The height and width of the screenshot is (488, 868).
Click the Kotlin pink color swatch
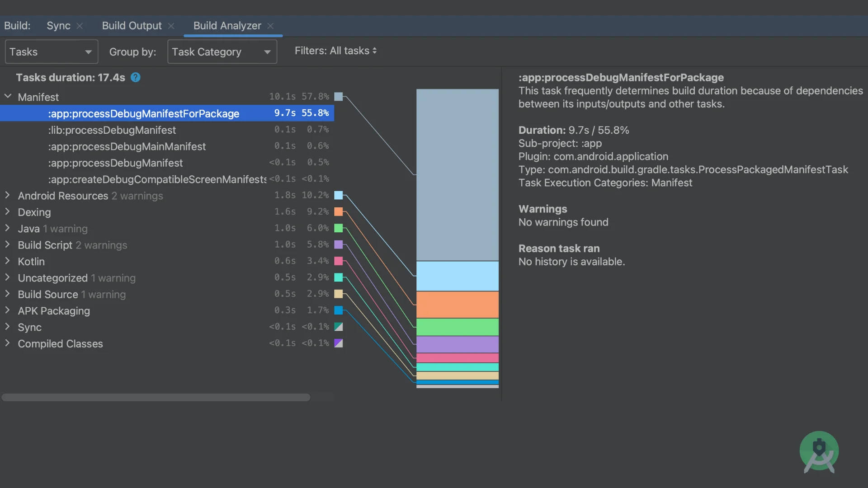(339, 261)
